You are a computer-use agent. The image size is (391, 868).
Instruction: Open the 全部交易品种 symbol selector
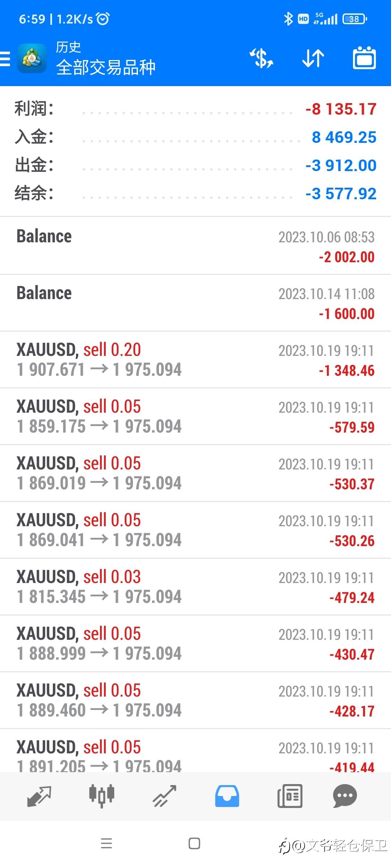click(106, 67)
